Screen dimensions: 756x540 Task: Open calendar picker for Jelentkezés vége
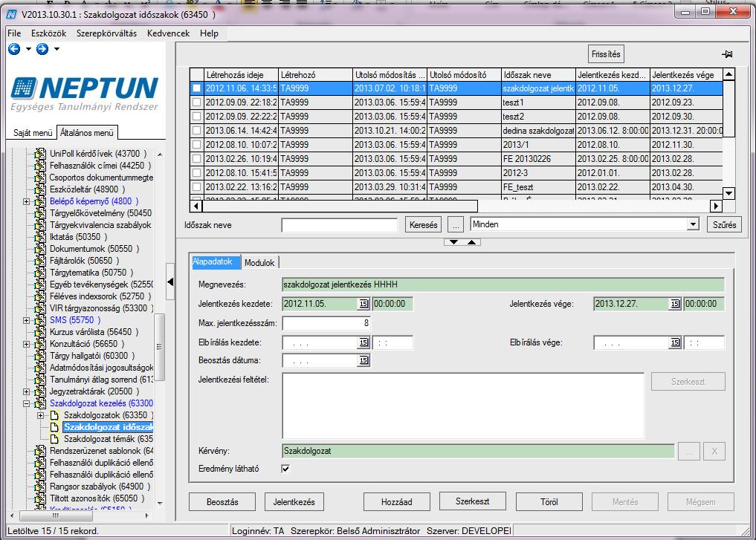click(x=675, y=304)
